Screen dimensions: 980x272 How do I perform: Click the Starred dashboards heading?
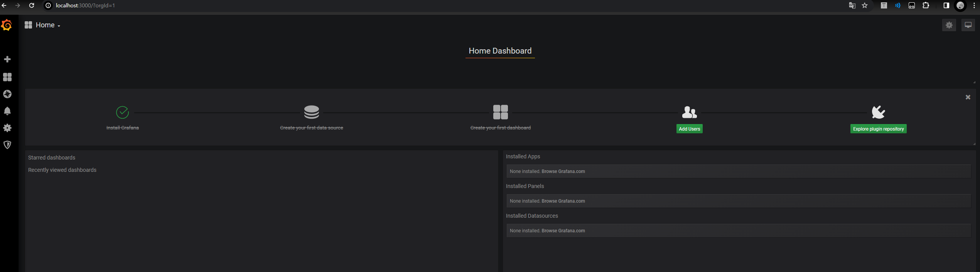click(52, 158)
